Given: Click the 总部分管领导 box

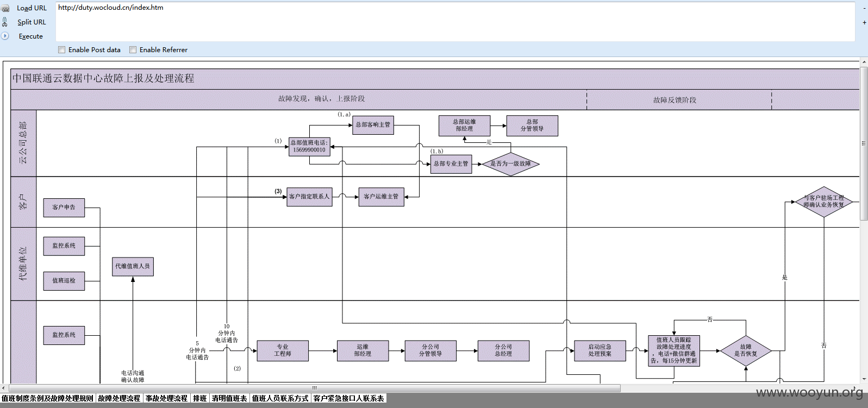Looking at the screenshot, I should (x=532, y=125).
